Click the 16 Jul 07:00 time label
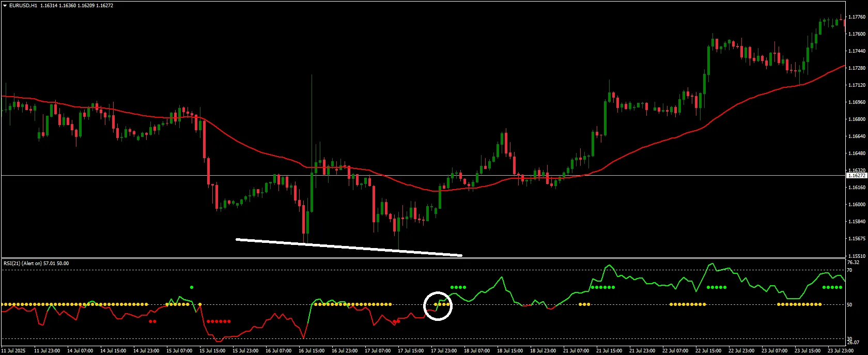The width and height of the screenshot is (868, 355). [278, 351]
